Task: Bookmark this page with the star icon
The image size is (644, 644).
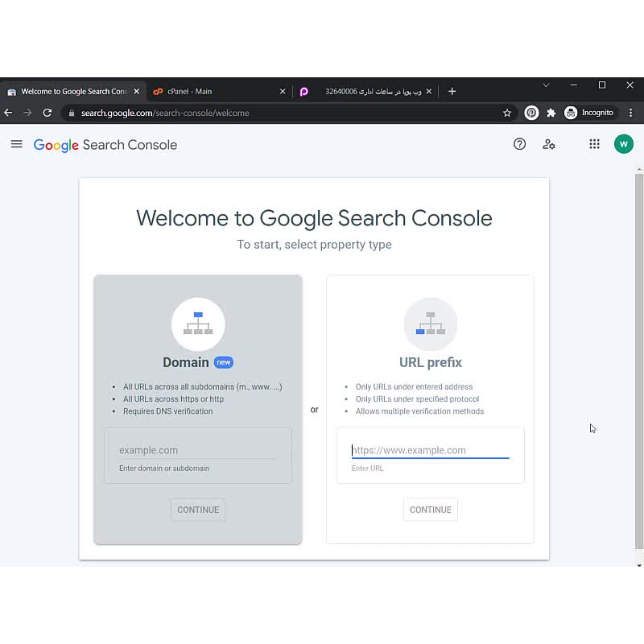Action: click(507, 113)
